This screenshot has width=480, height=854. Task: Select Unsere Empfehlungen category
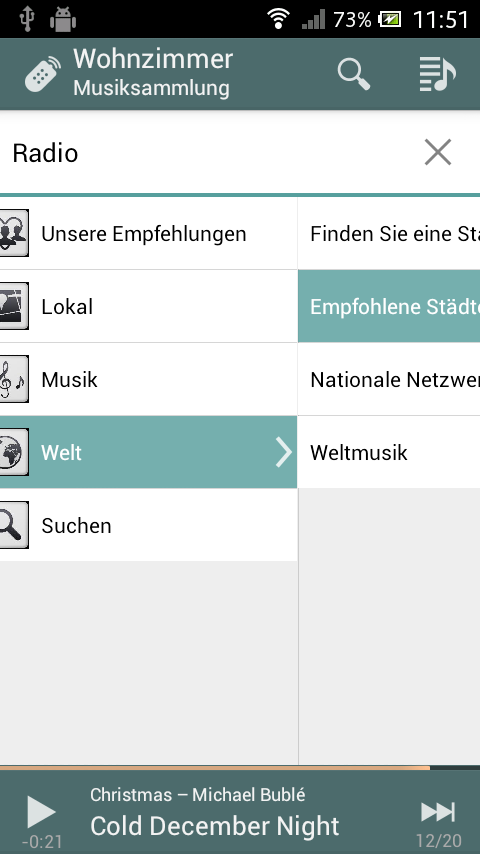pos(148,233)
